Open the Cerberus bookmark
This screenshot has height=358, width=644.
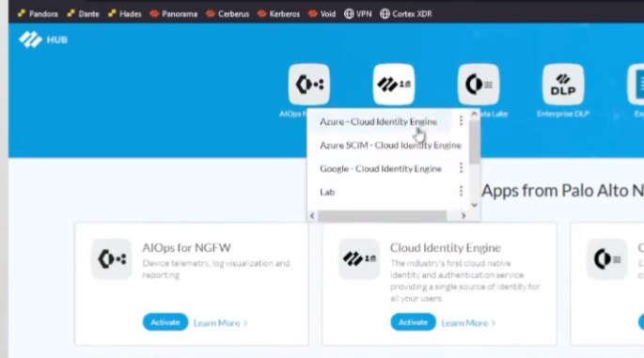[228, 14]
